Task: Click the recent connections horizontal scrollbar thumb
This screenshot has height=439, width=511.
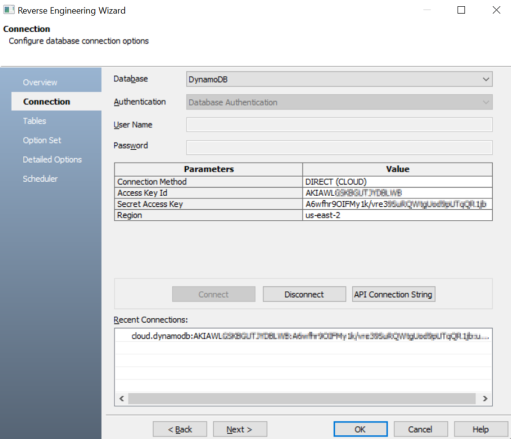Action: (x=302, y=399)
